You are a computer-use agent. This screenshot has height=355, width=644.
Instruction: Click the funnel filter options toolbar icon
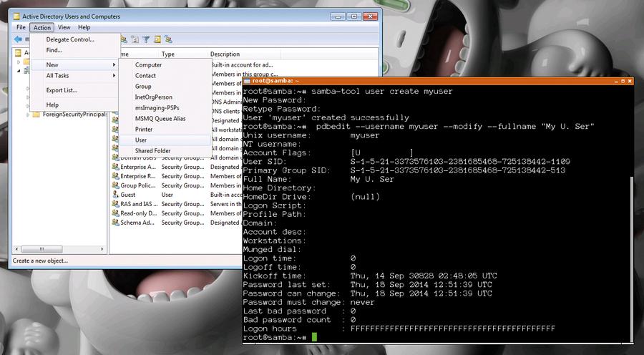coord(146,39)
